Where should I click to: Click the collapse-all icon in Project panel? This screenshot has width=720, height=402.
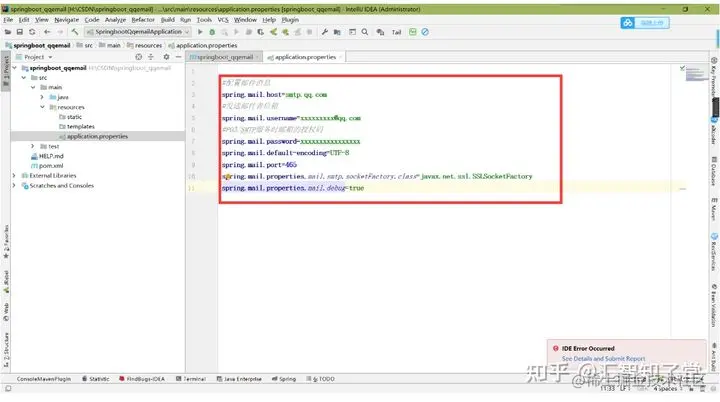tap(151, 57)
